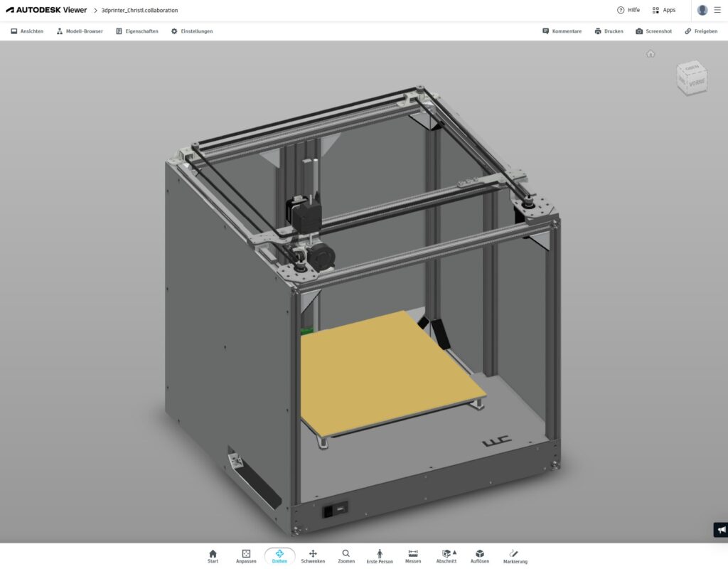Screen dimensions: 728x569
Task: Click the 3dprinter_Christl.collaboration file name
Action: point(139,10)
